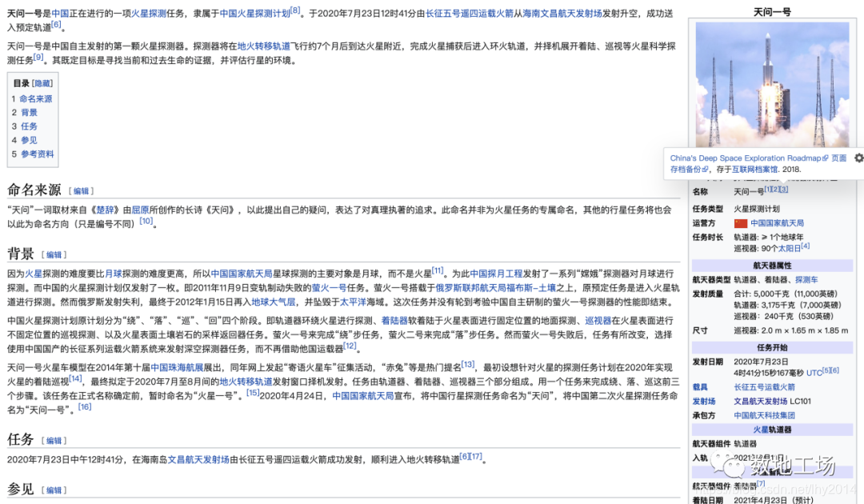Jump to 命名来源 in contents

[x=36, y=98]
